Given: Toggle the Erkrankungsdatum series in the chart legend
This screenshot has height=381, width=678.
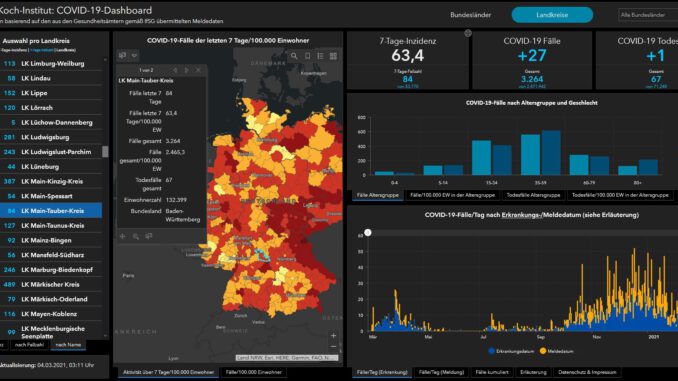Looking at the screenshot, I should [x=511, y=351].
